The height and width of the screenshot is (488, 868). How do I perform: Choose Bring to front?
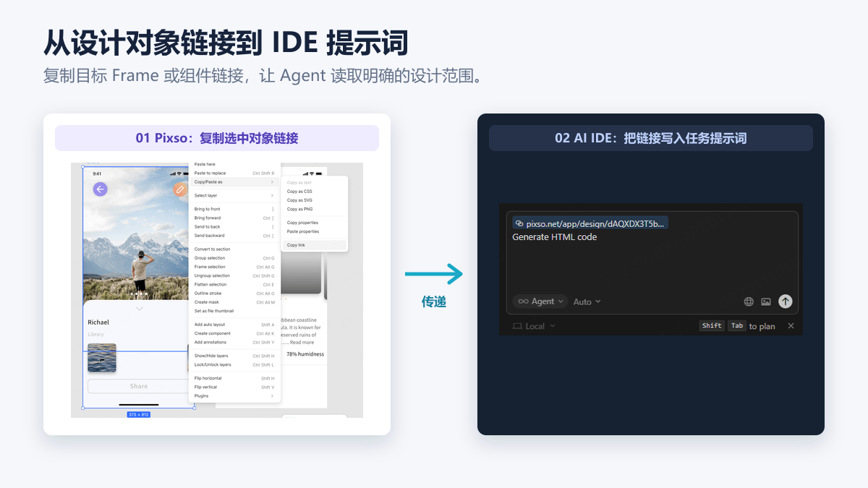pyautogui.click(x=234, y=209)
